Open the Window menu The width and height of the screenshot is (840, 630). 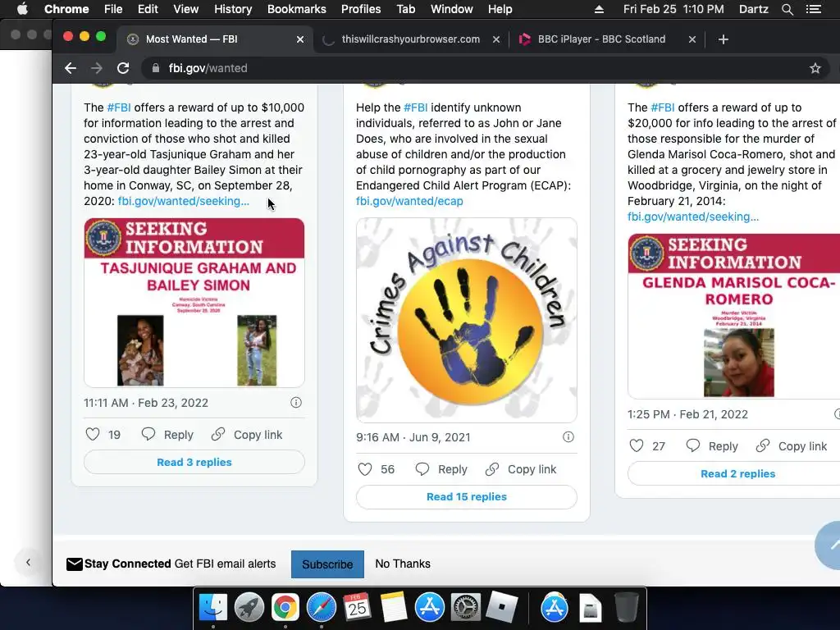(452, 9)
